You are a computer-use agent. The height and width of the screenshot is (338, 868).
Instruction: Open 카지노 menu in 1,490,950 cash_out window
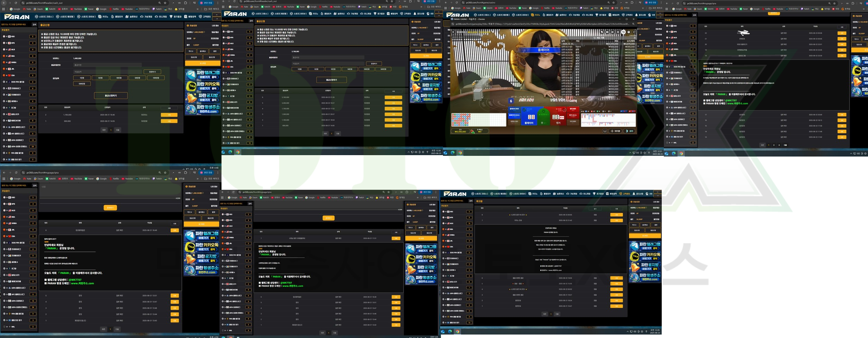point(103,17)
